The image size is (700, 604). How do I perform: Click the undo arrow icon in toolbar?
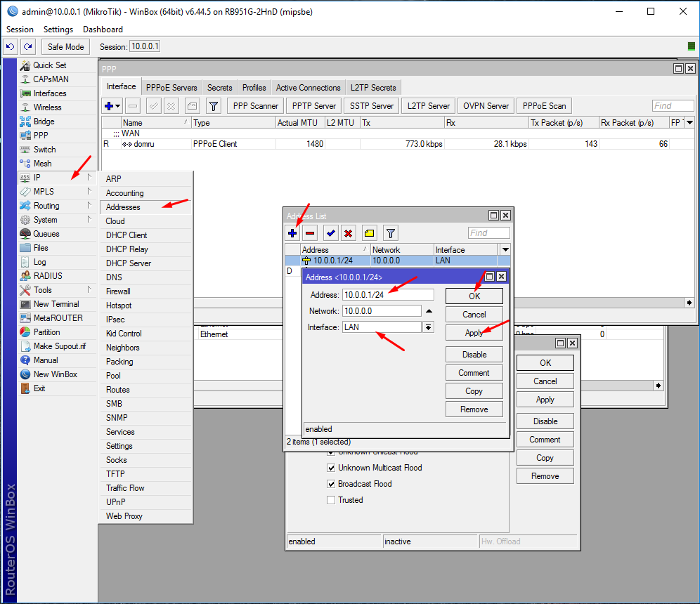click(11, 46)
